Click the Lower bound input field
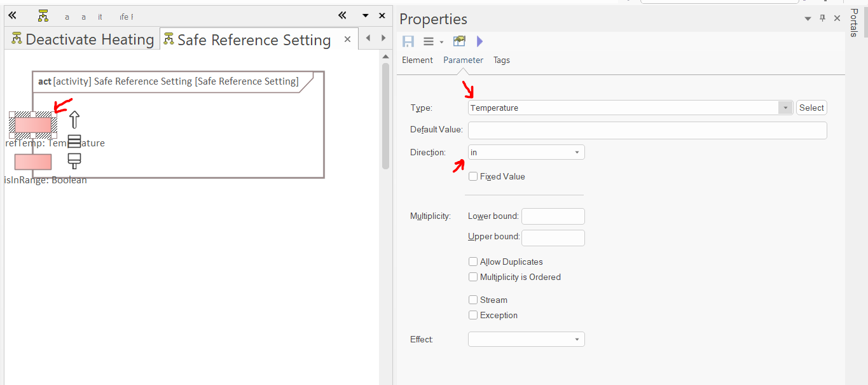This screenshot has width=868, height=385. pyautogui.click(x=553, y=216)
